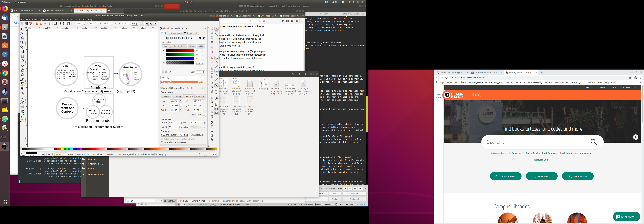Click the Opacity slider bar
Image resolution: width=644 pixels, height=224 pixels.
point(182,82)
